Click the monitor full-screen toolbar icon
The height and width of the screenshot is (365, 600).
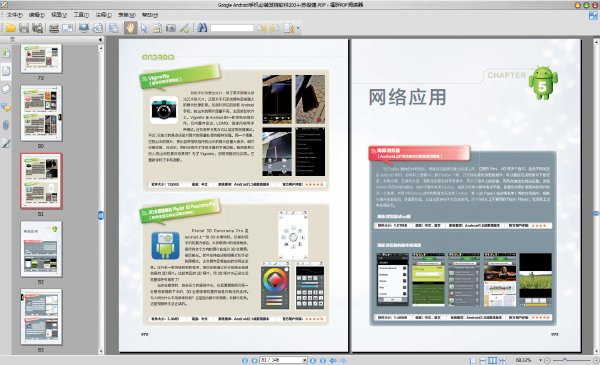(x=84, y=28)
